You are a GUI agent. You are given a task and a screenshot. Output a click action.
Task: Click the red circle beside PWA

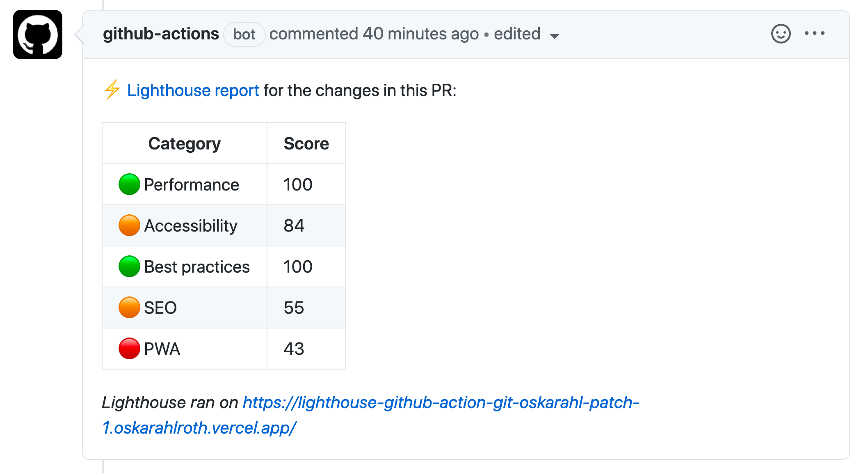point(129,349)
